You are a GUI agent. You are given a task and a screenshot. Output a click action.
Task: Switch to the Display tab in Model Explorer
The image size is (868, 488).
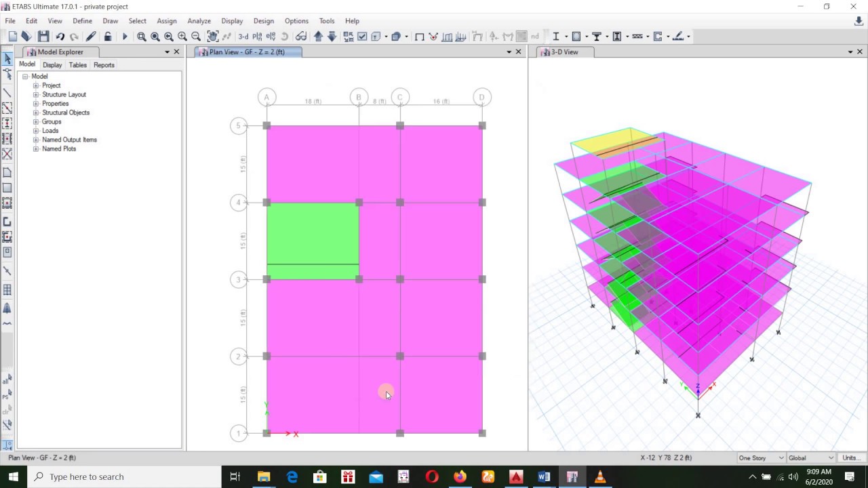(52, 65)
